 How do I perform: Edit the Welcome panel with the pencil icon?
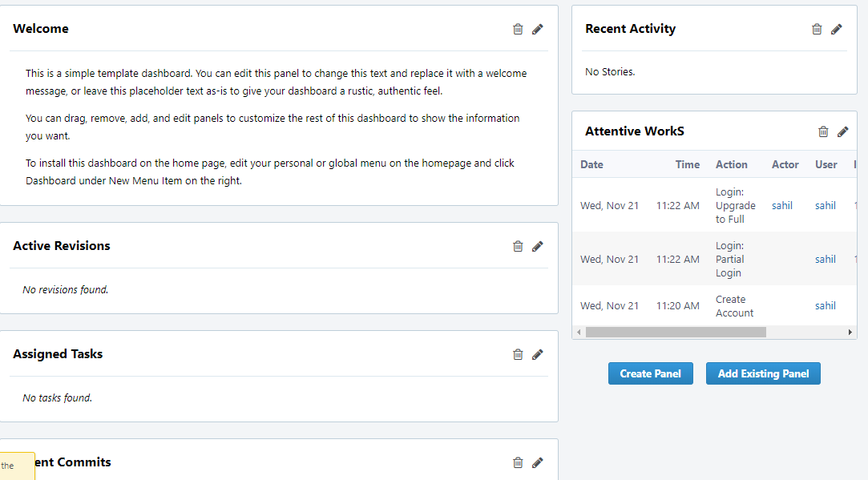coord(538,30)
